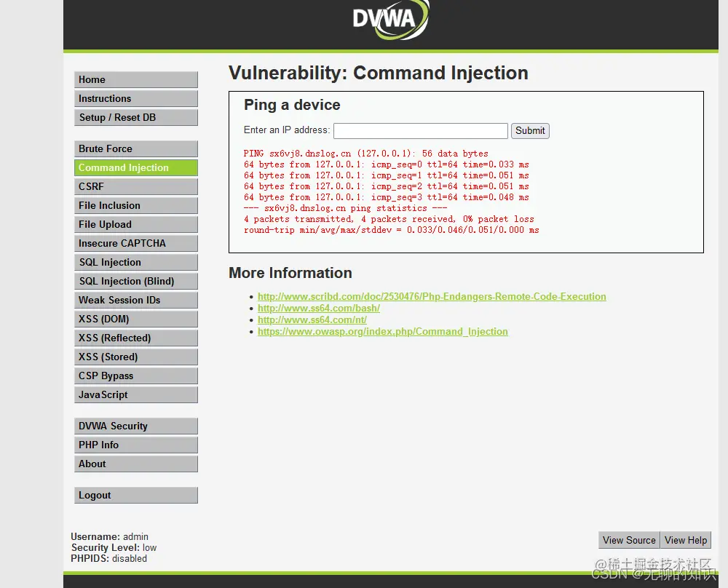728x588 pixels.
Task: Open the OWASP Command_Injection link
Action: [x=383, y=331]
